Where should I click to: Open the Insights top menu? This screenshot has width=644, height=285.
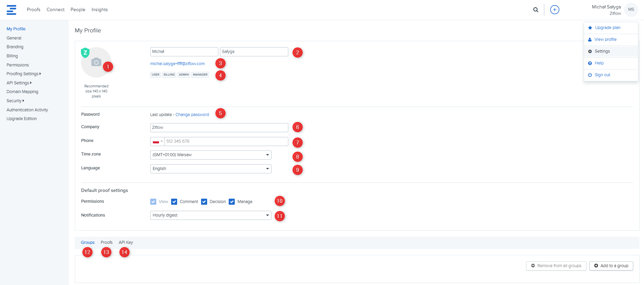tap(100, 10)
